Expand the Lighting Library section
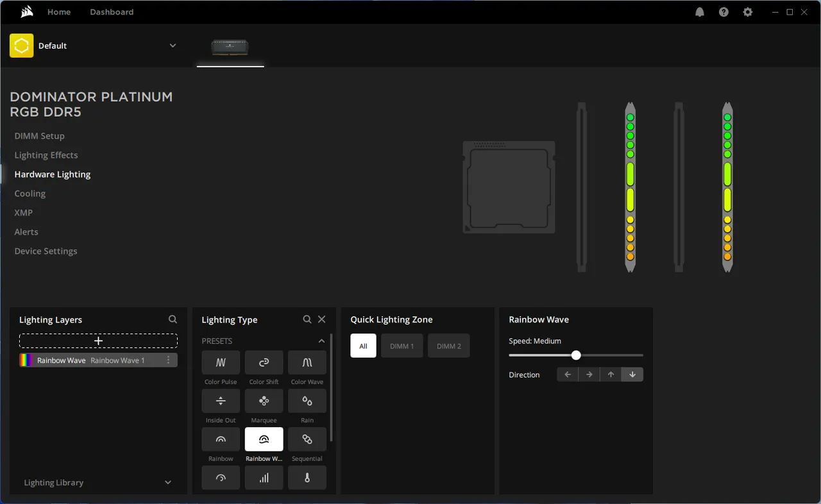 [x=168, y=482]
